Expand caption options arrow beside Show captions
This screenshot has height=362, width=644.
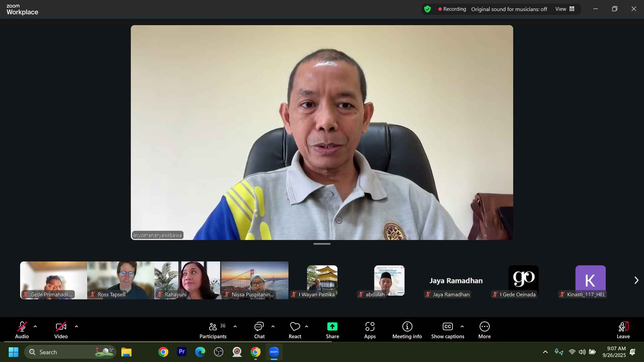(462, 326)
